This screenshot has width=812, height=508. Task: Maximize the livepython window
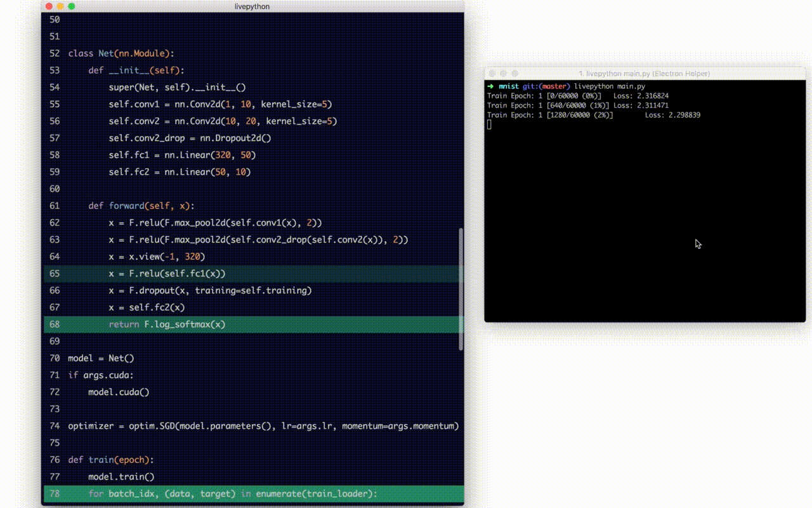[72, 6]
